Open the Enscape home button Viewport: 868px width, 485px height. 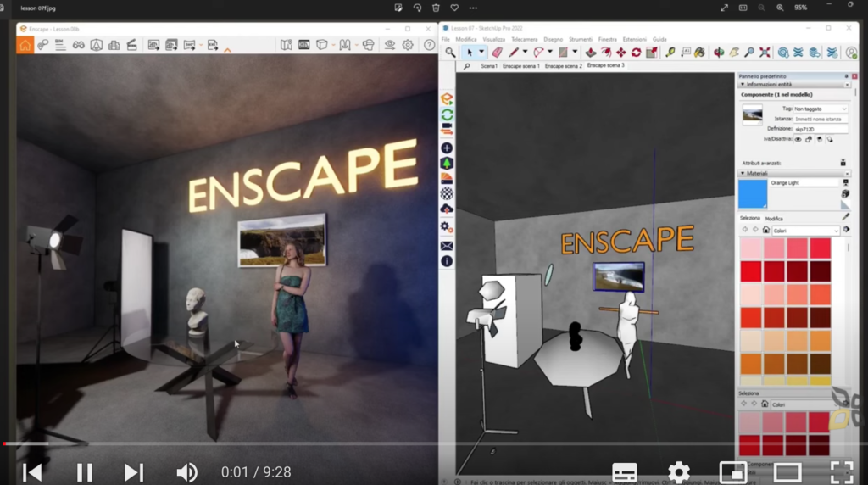click(25, 46)
